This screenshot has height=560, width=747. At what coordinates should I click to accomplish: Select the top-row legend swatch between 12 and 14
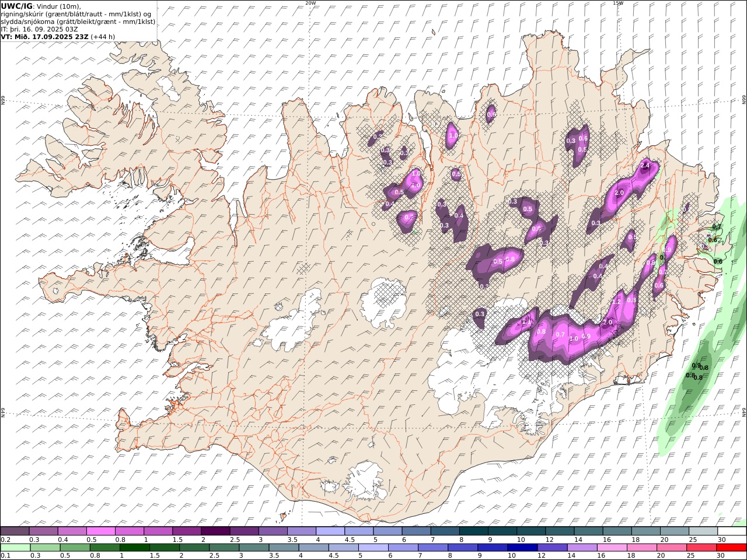[x=559, y=531]
